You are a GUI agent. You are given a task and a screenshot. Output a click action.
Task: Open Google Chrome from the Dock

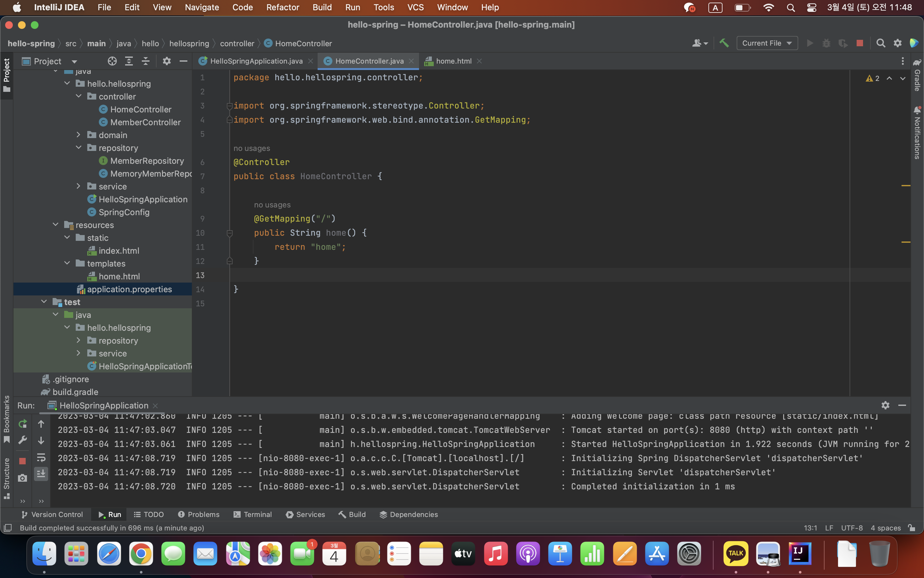(141, 553)
